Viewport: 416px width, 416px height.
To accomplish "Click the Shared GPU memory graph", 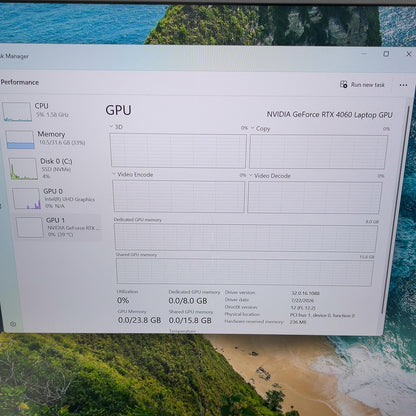I will click(245, 272).
